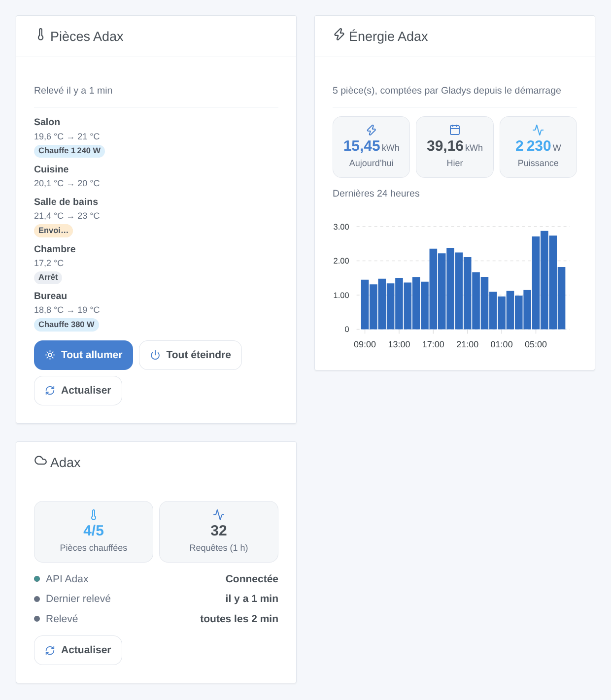The height and width of the screenshot is (700, 611).
Task: Select the Chambre room name
Action: (x=55, y=249)
